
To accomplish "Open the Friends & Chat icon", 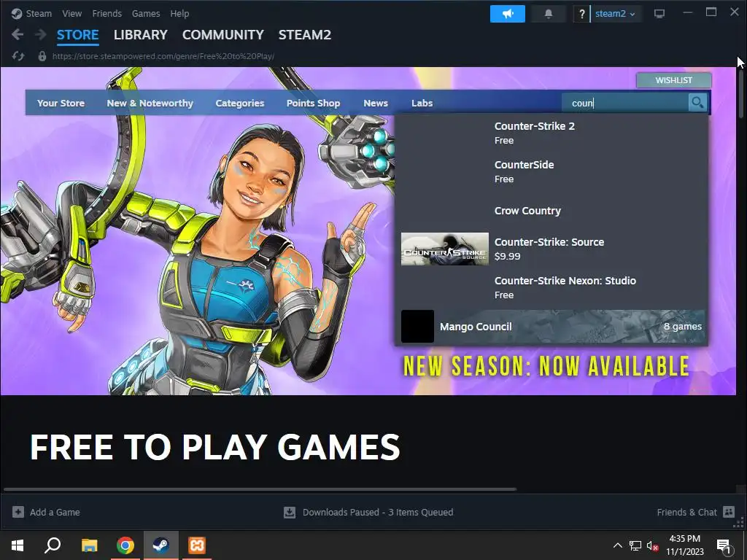I will pos(729,512).
